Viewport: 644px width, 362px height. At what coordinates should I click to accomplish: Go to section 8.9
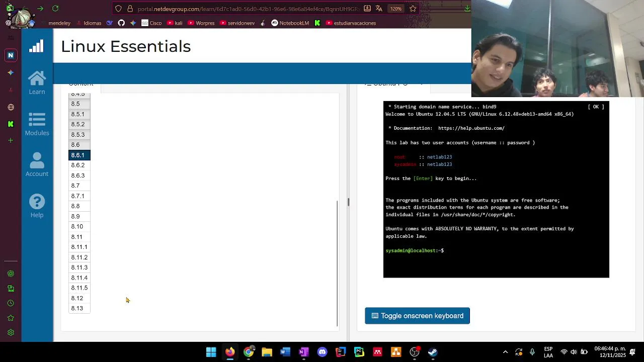point(79,217)
